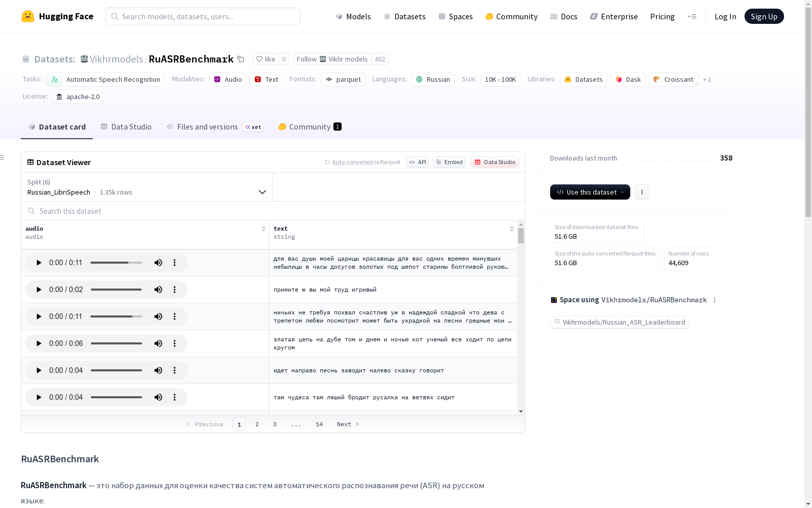Viewport: 812px width, 508px height.
Task: Follow Vikhr models organization
Action: click(332, 59)
